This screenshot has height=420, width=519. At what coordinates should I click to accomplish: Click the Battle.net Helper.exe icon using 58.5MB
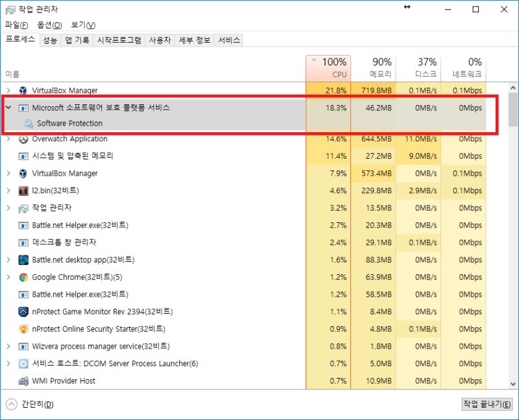pos(23,295)
